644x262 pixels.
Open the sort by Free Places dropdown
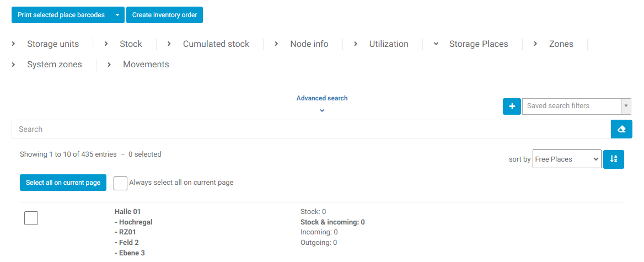tap(567, 159)
